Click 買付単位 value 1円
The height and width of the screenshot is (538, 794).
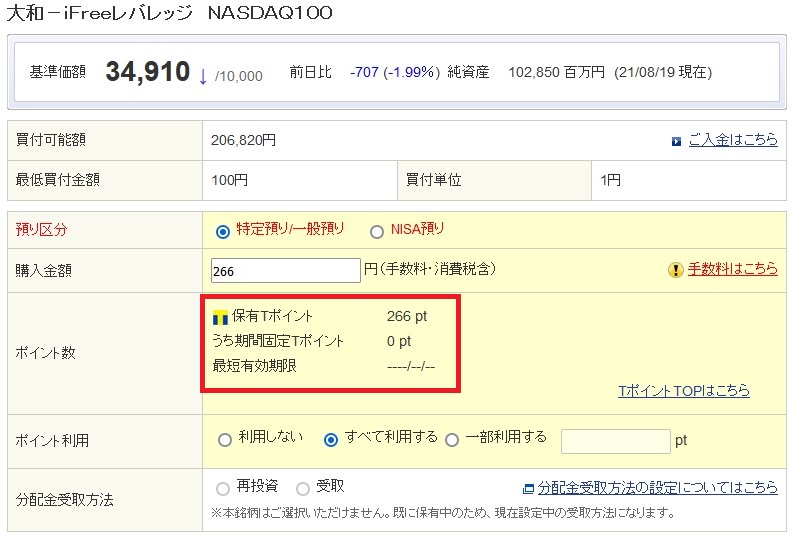click(610, 180)
